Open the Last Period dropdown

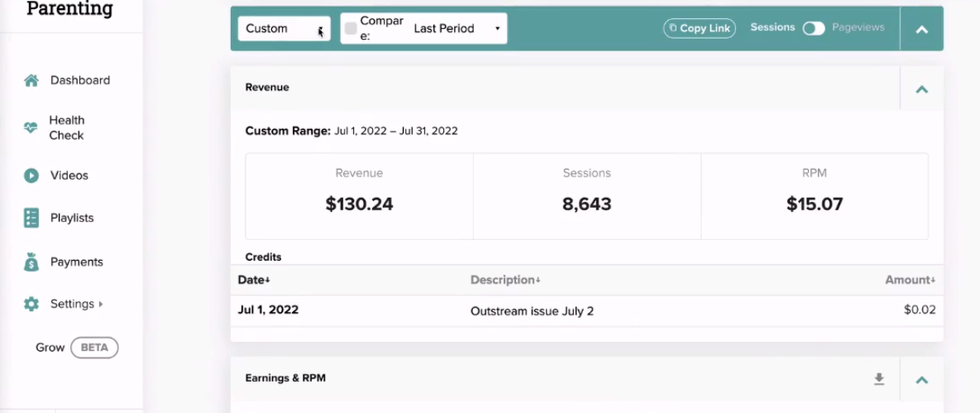pos(457,28)
